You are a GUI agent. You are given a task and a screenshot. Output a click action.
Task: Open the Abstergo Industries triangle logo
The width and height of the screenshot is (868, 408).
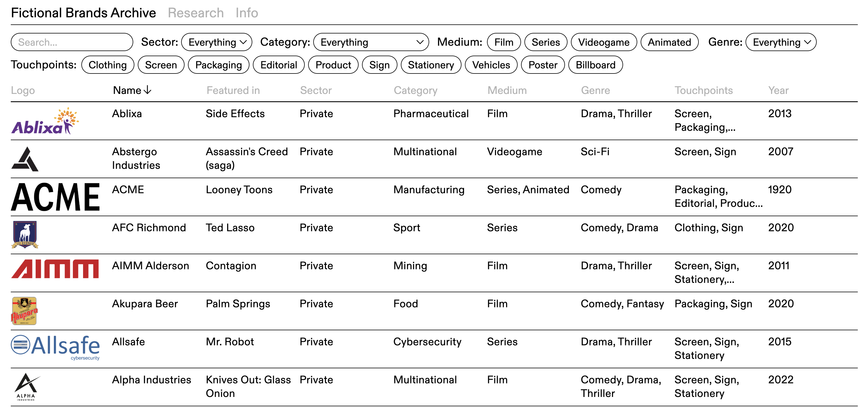(x=25, y=159)
